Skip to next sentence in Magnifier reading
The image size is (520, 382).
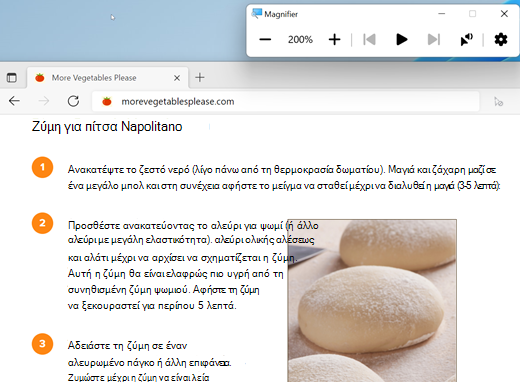coord(434,40)
